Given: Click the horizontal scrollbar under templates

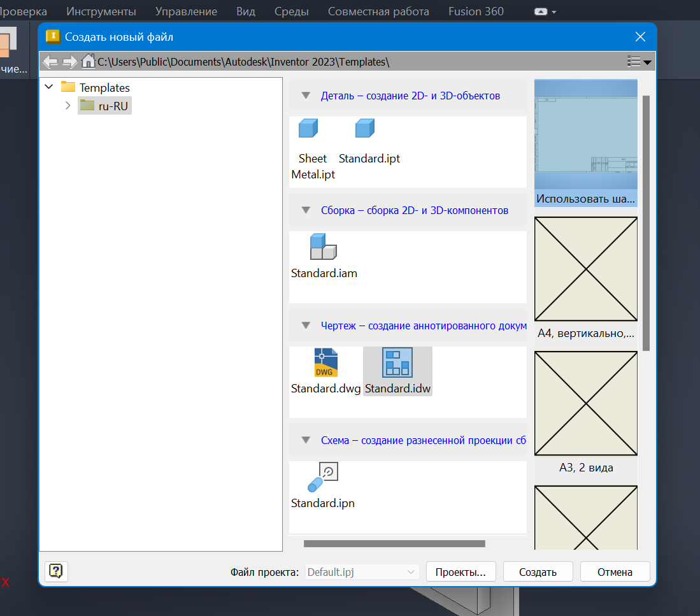Looking at the screenshot, I should pos(394,543).
